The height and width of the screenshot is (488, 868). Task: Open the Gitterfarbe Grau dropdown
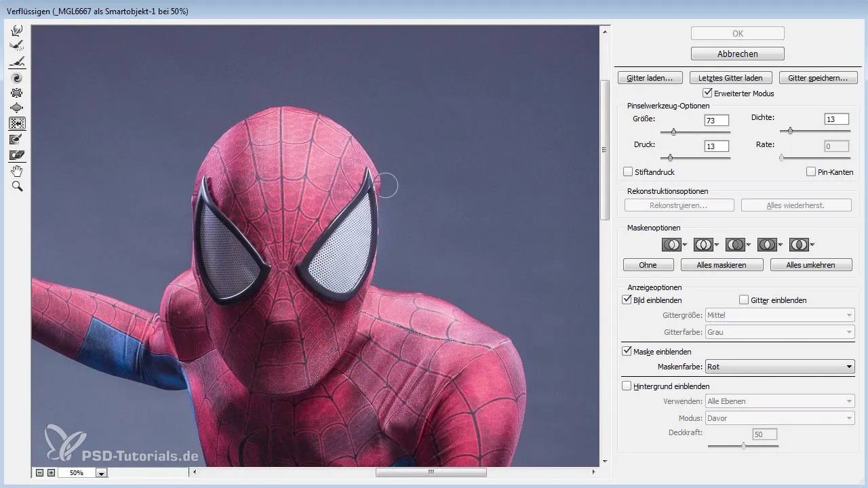coord(780,332)
